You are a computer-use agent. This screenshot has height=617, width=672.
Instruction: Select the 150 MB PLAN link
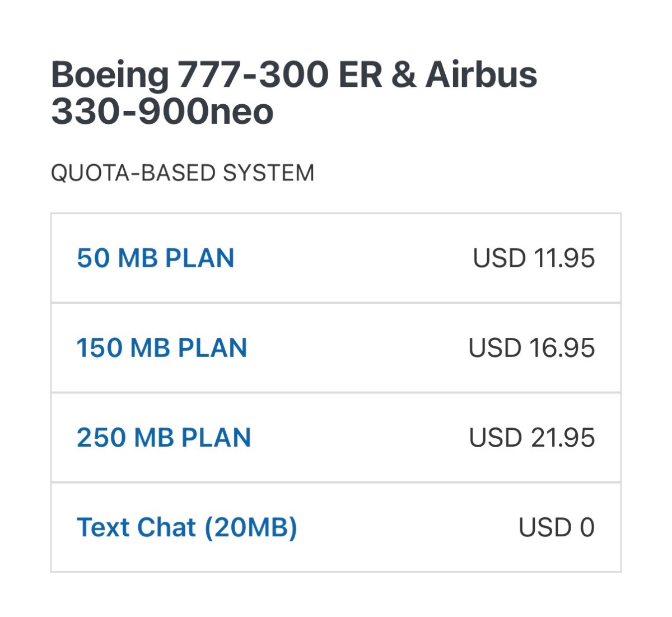[x=161, y=348]
